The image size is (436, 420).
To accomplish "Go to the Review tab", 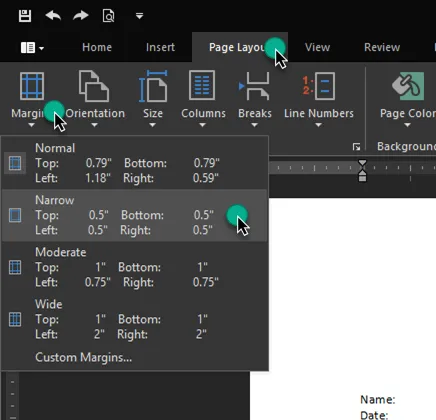I will pos(382,47).
